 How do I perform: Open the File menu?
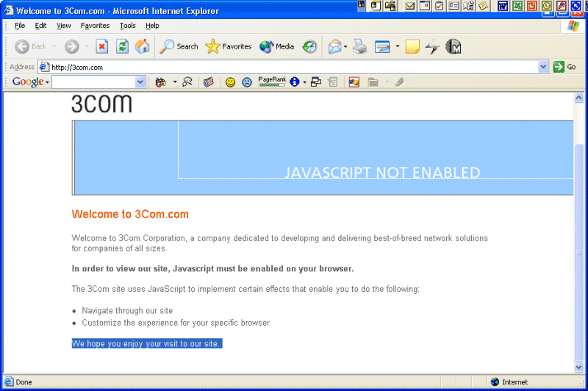pos(20,26)
